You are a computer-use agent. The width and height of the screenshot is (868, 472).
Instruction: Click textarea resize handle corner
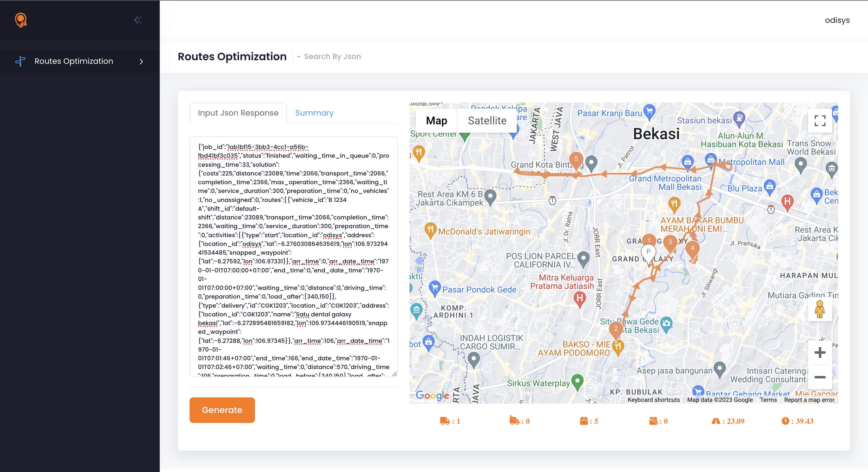click(x=394, y=374)
